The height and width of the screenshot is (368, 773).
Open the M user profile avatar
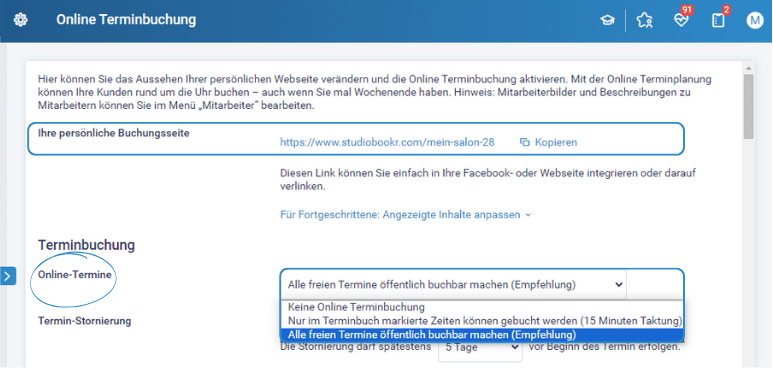[x=755, y=20]
